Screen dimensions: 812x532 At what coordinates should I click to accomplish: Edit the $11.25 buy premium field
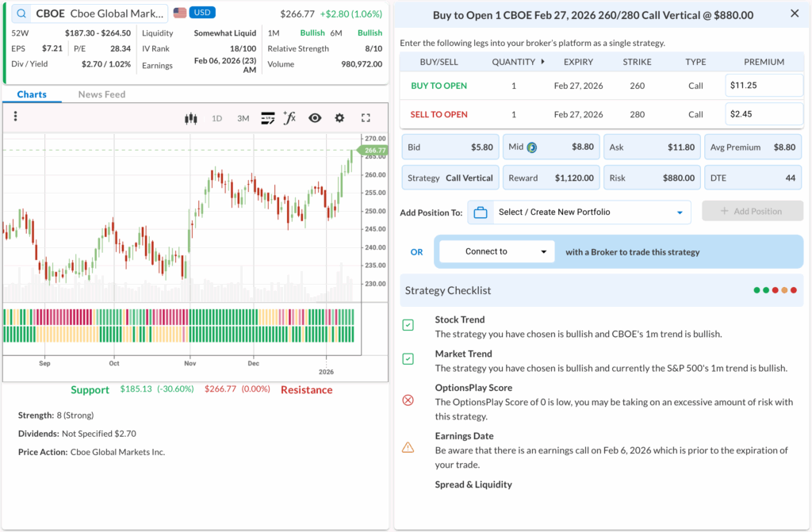[x=764, y=86]
